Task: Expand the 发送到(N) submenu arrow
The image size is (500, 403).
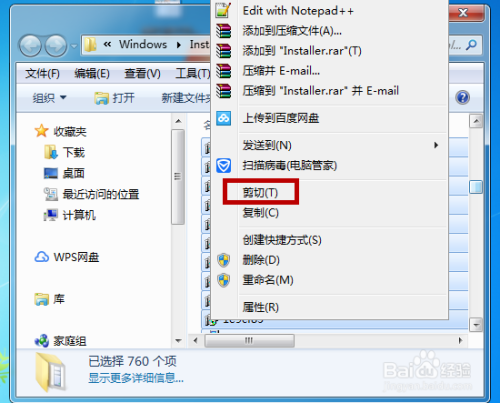Action: [x=436, y=145]
